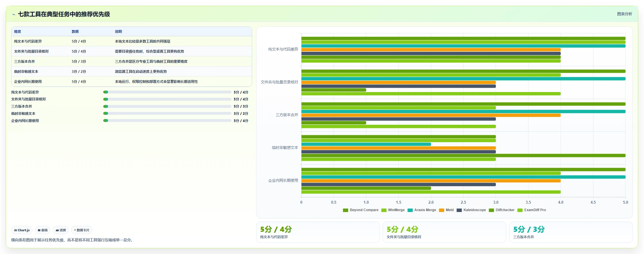Click the progress bar for 文件夹与批量目录核对

[167, 99]
